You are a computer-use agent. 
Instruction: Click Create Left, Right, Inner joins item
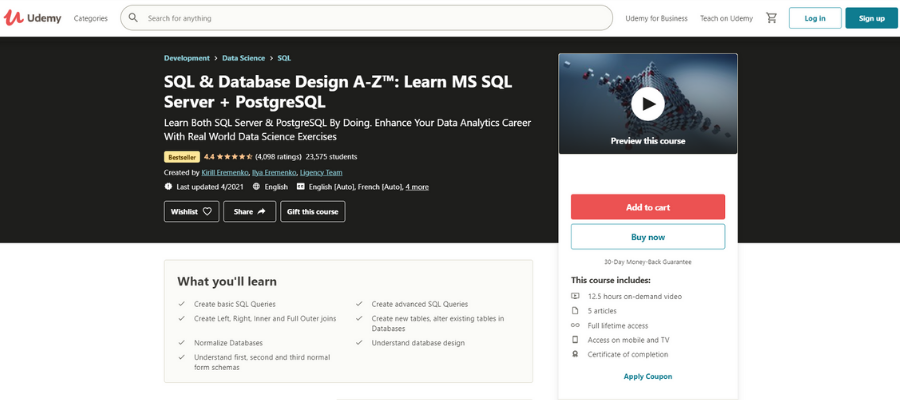(x=265, y=318)
